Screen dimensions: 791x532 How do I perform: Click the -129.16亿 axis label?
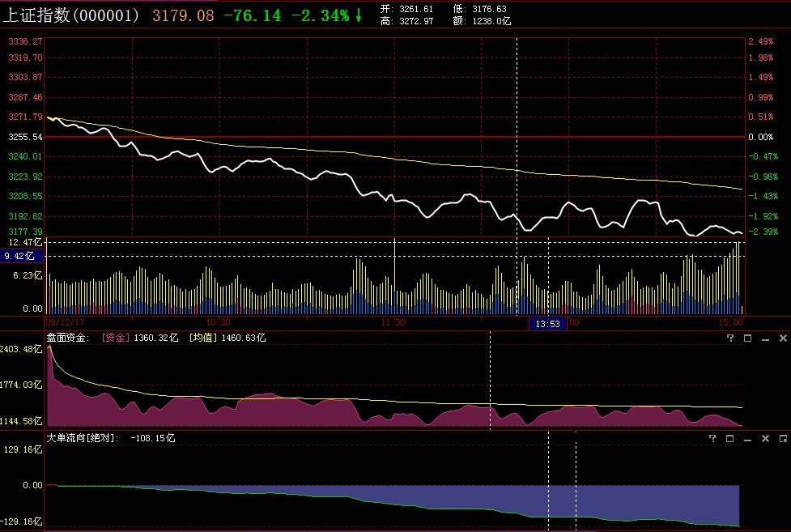[21, 521]
